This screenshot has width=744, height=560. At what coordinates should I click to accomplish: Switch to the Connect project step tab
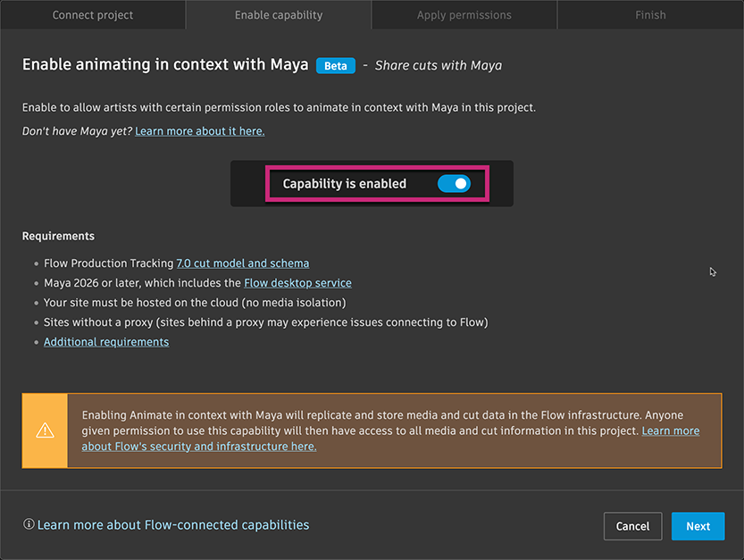click(93, 15)
